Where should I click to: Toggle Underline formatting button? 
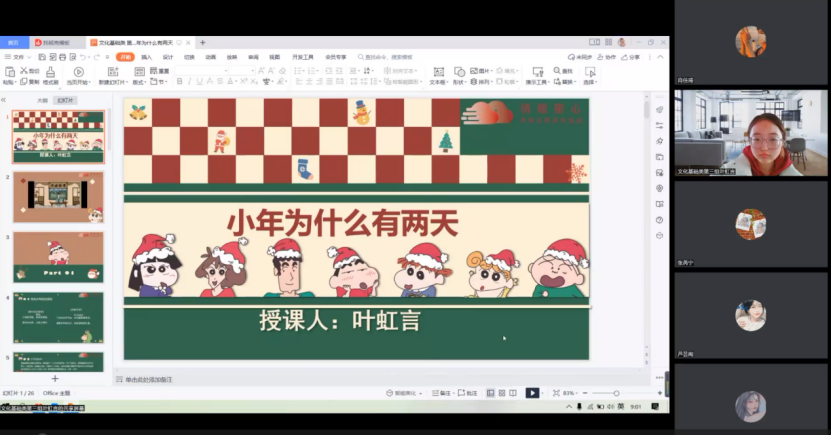200,82
